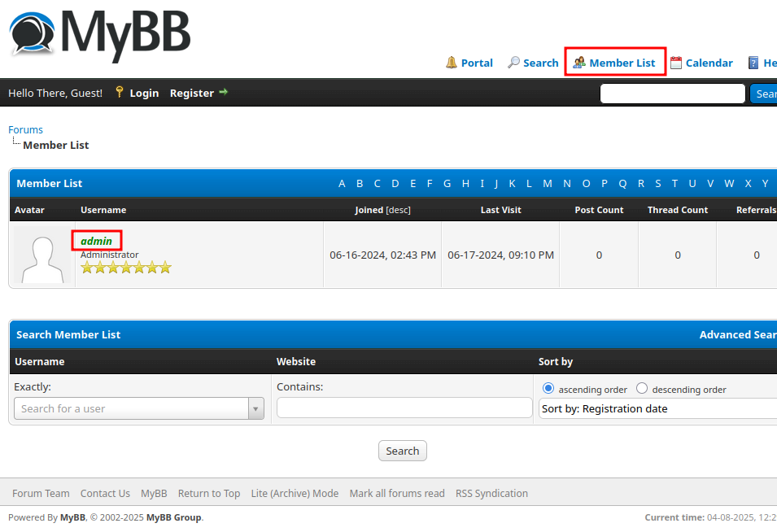Filter members by letter M
This screenshot has width=777, height=532.
tap(547, 183)
